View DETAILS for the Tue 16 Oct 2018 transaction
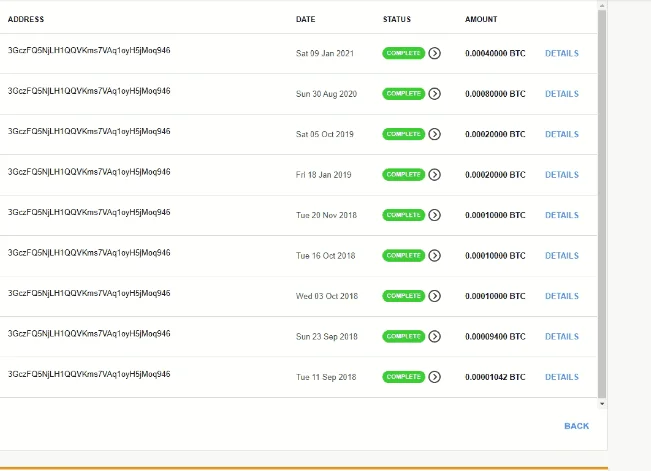Image resolution: width=651 pixels, height=471 pixels. click(x=562, y=255)
